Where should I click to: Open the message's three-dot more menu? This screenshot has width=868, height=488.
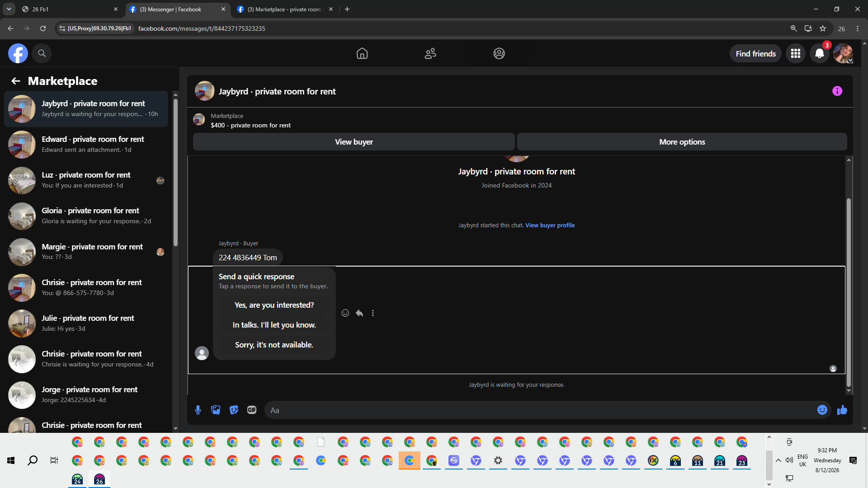tap(373, 313)
